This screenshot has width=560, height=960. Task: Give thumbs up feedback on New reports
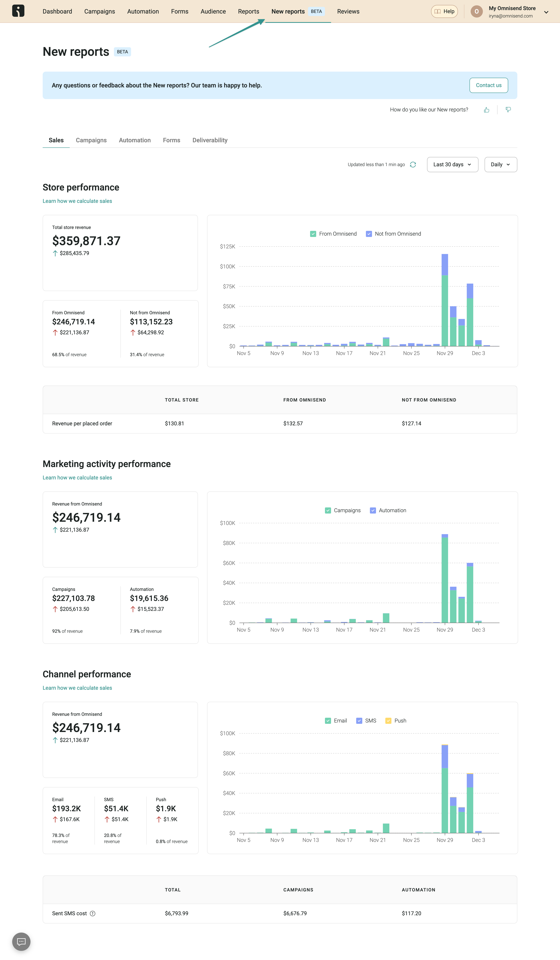coord(486,110)
